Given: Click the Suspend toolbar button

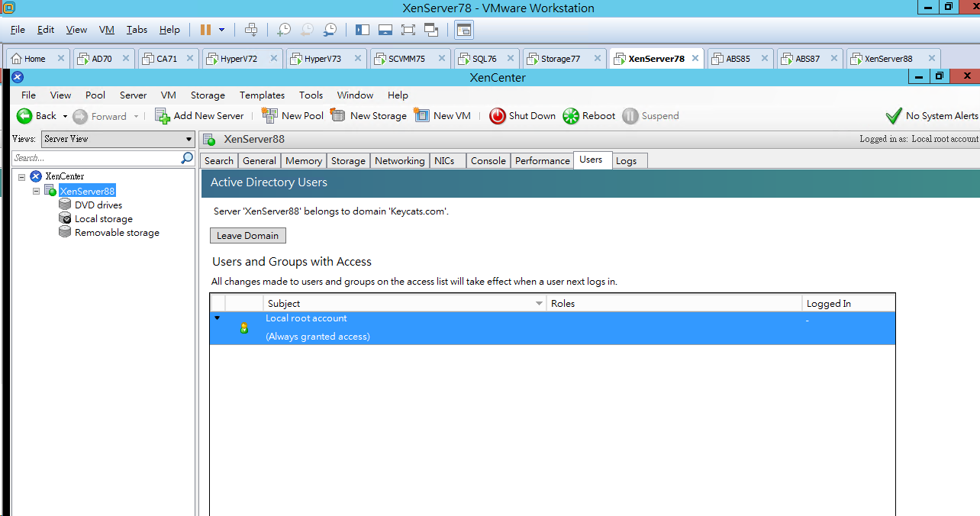Looking at the screenshot, I should coord(651,116).
